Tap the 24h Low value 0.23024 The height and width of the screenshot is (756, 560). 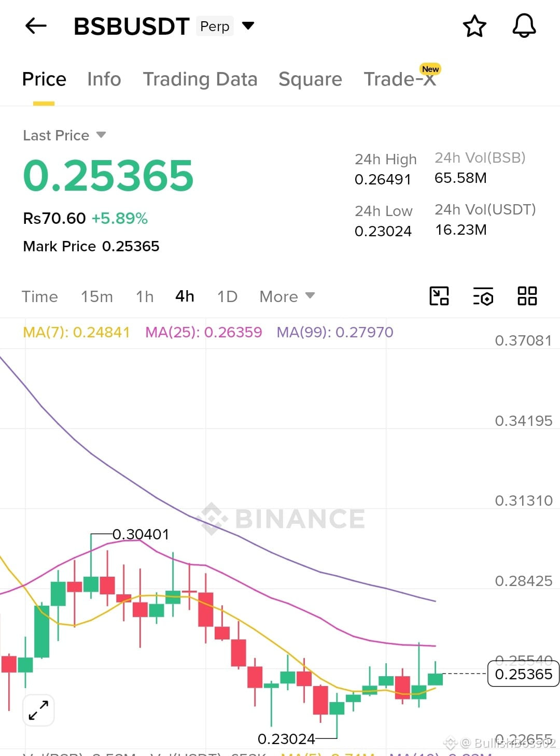tap(383, 231)
